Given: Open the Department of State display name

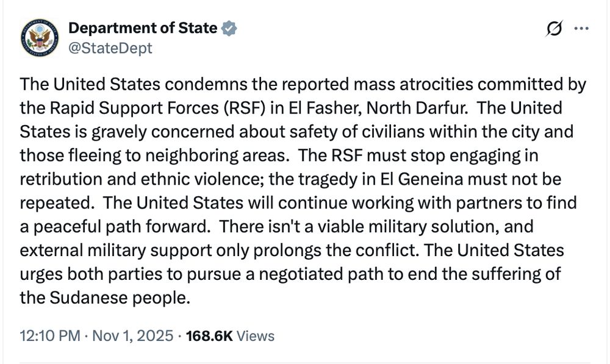Looking at the screenshot, I should (x=143, y=28).
